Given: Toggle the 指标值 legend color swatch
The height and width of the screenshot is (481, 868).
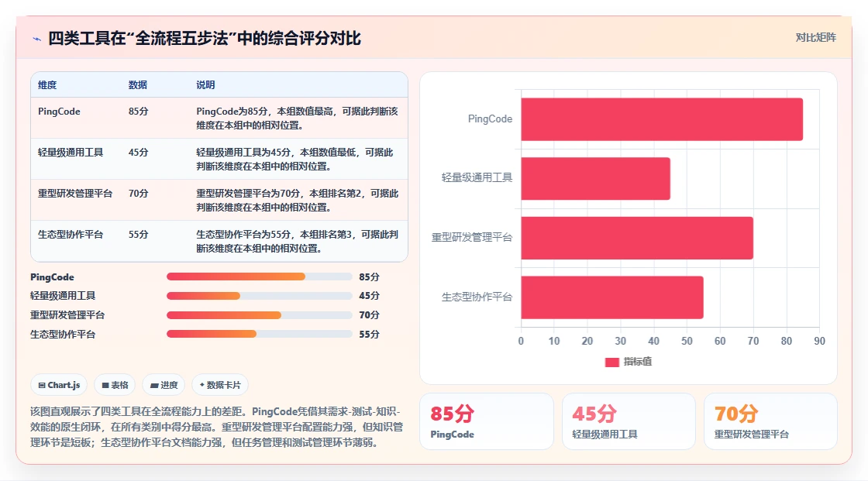Looking at the screenshot, I should (x=611, y=362).
